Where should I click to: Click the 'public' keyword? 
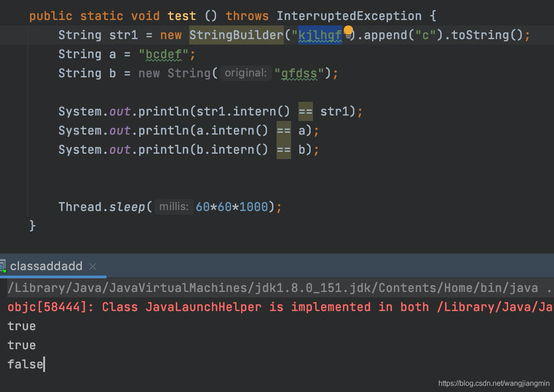coord(51,16)
